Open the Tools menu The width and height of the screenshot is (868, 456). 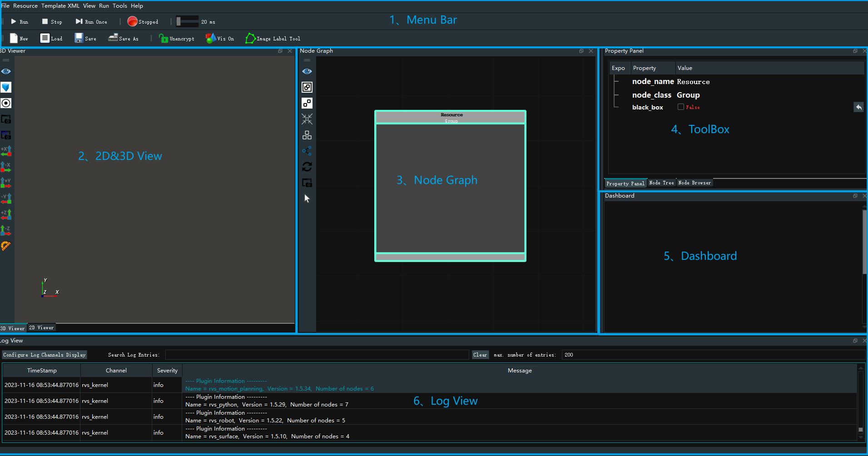[120, 6]
